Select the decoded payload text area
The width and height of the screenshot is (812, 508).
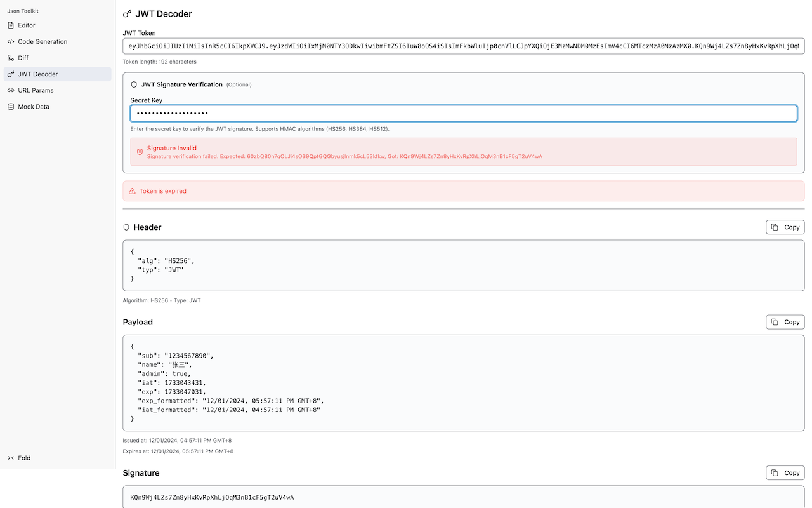click(462, 381)
